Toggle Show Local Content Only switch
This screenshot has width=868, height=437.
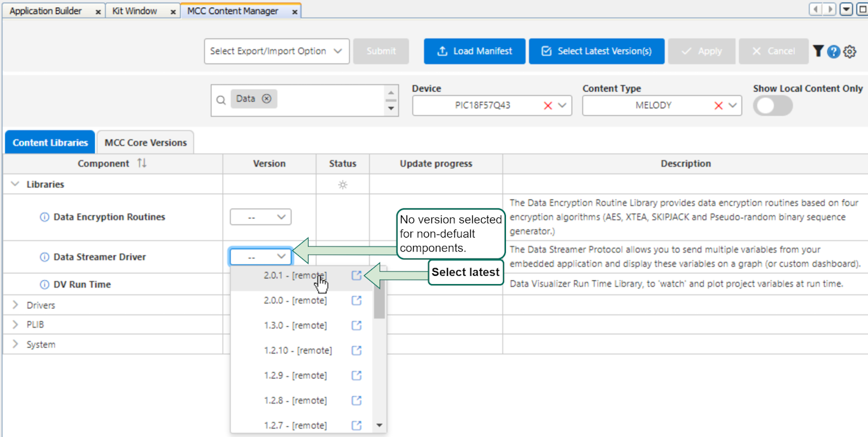pyautogui.click(x=773, y=106)
